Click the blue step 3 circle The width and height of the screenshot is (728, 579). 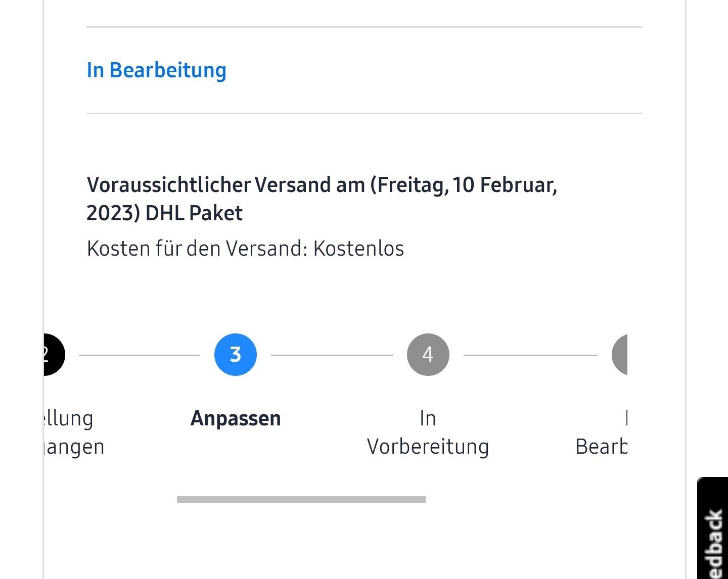pyautogui.click(x=236, y=355)
